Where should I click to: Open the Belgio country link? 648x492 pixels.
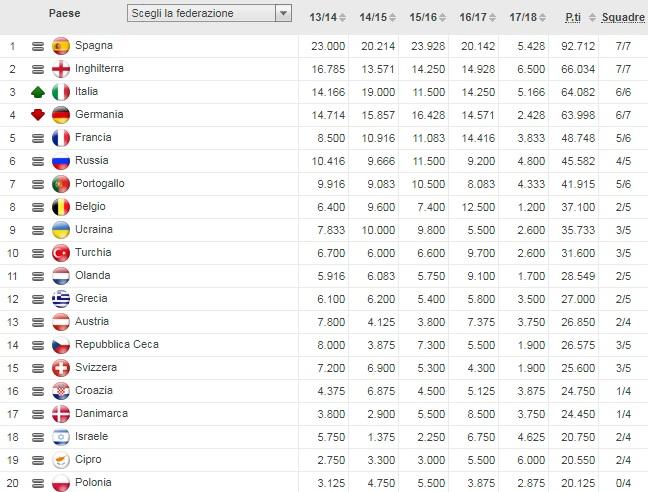91,207
